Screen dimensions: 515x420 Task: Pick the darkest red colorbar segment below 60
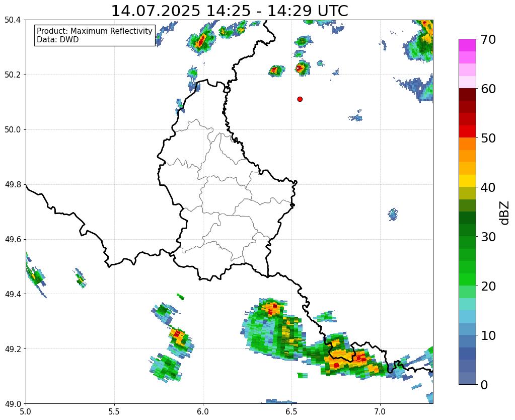(467, 95)
